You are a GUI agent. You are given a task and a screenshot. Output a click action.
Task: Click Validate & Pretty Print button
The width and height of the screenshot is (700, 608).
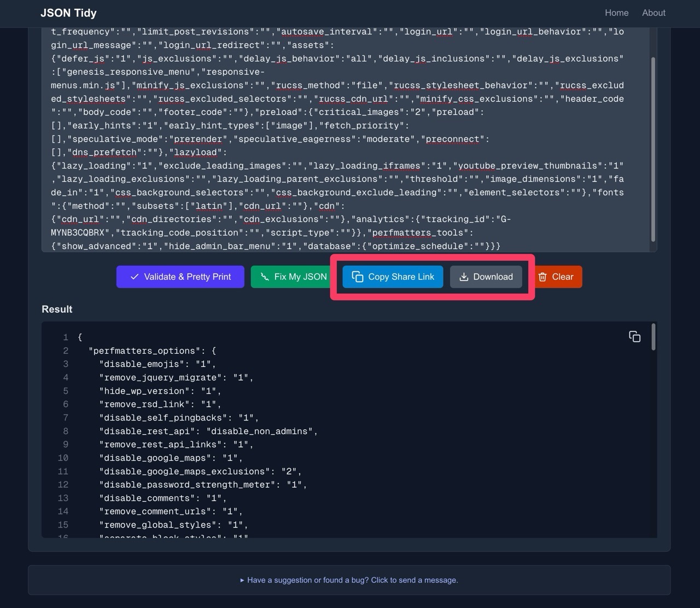[x=180, y=277]
